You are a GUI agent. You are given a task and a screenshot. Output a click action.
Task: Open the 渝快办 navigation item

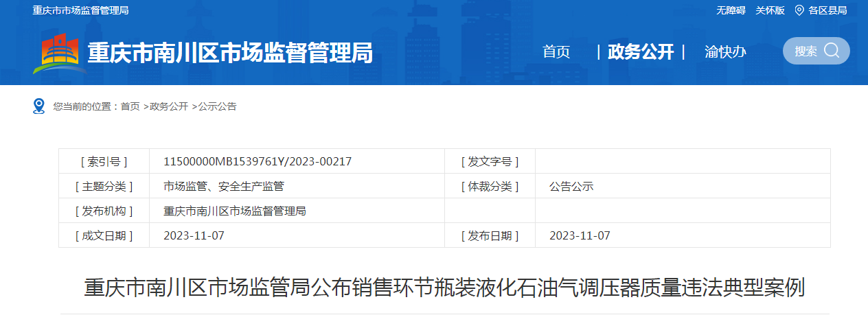(725, 51)
